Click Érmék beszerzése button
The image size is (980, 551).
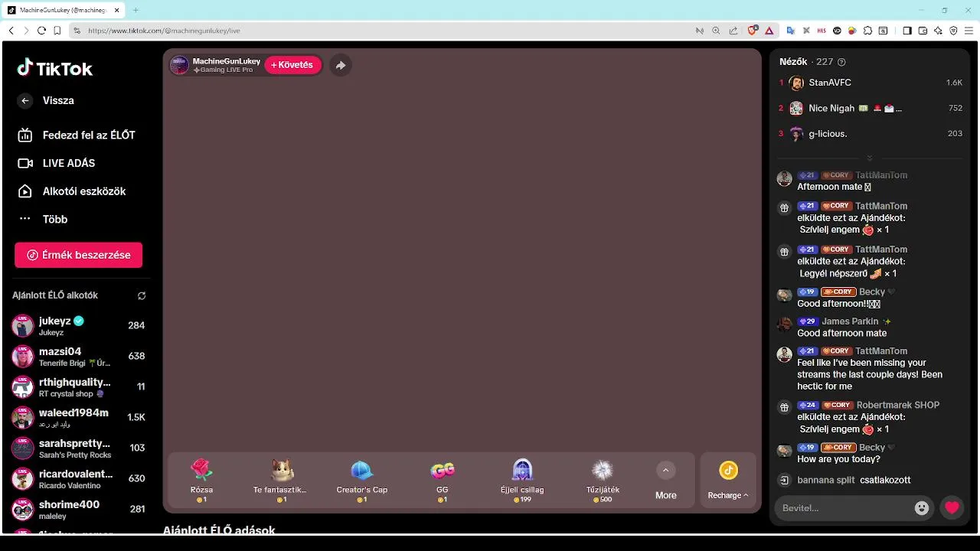pyautogui.click(x=78, y=255)
